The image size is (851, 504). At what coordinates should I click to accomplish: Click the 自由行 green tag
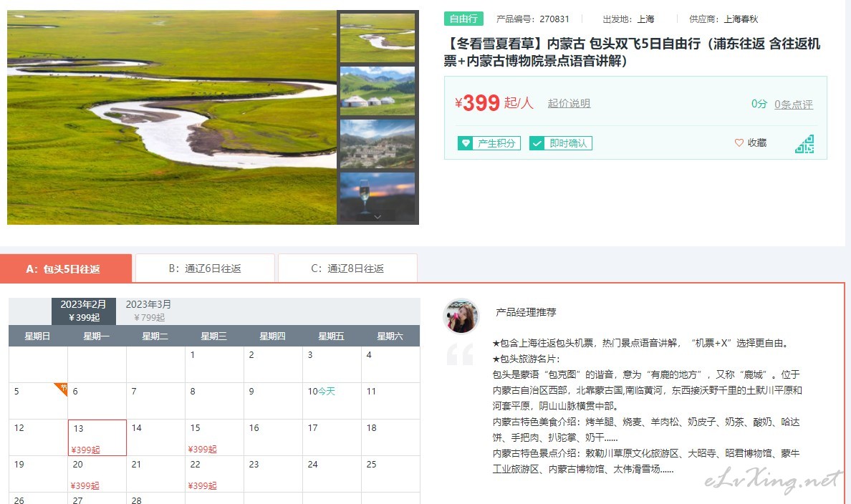463,19
